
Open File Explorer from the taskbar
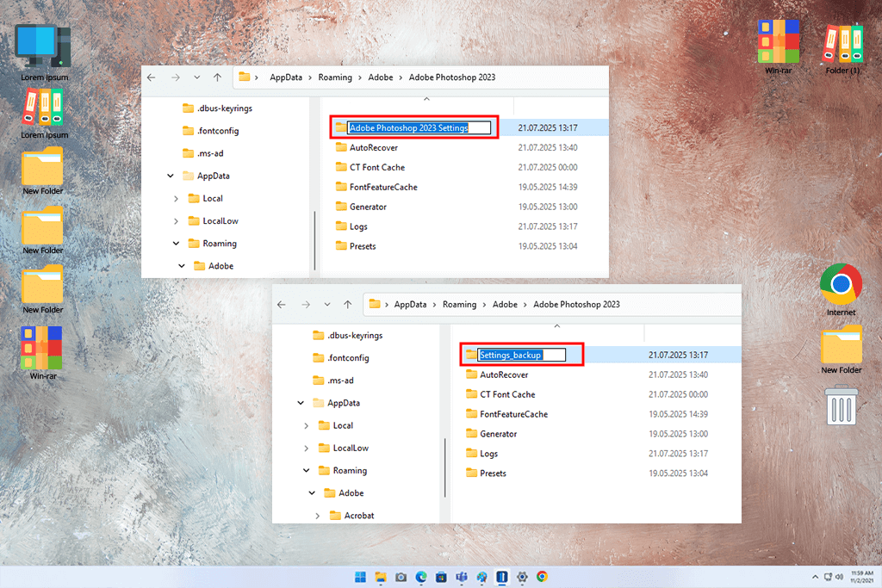pyautogui.click(x=381, y=577)
